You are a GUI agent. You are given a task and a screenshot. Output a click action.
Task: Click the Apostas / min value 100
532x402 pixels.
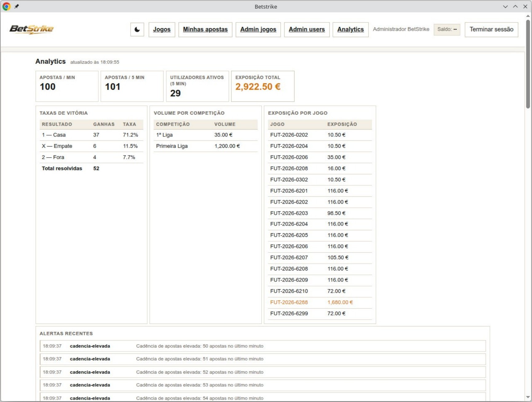[x=48, y=87]
